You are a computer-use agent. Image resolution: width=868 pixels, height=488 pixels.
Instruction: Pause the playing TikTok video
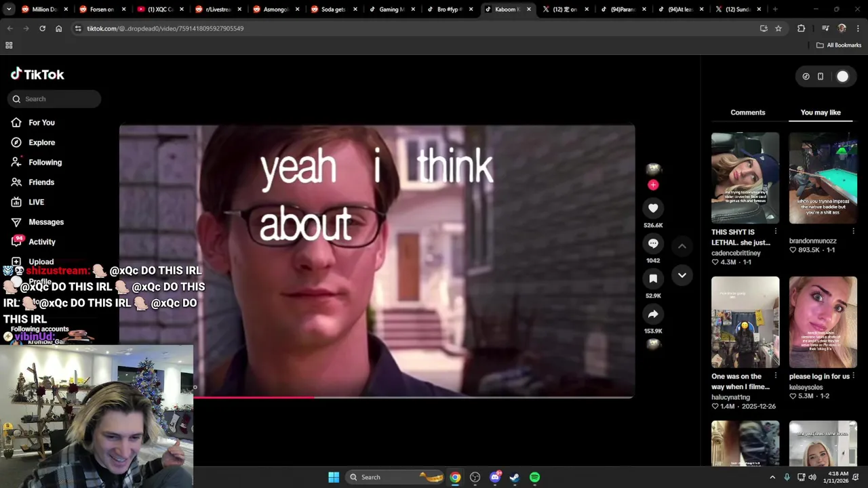(x=377, y=261)
